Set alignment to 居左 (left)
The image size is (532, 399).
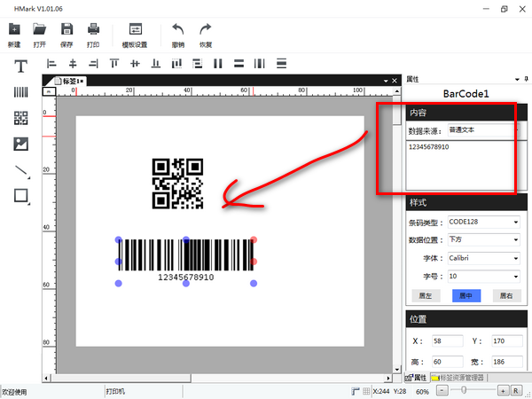tap(424, 295)
